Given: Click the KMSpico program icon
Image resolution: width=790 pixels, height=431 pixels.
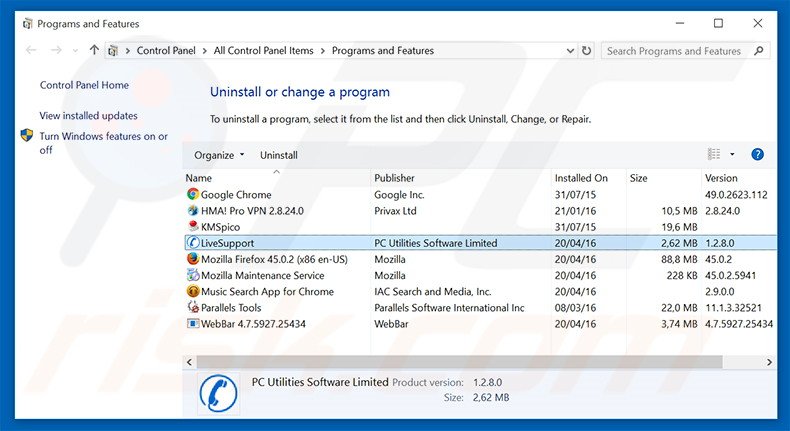Looking at the screenshot, I should (192, 226).
